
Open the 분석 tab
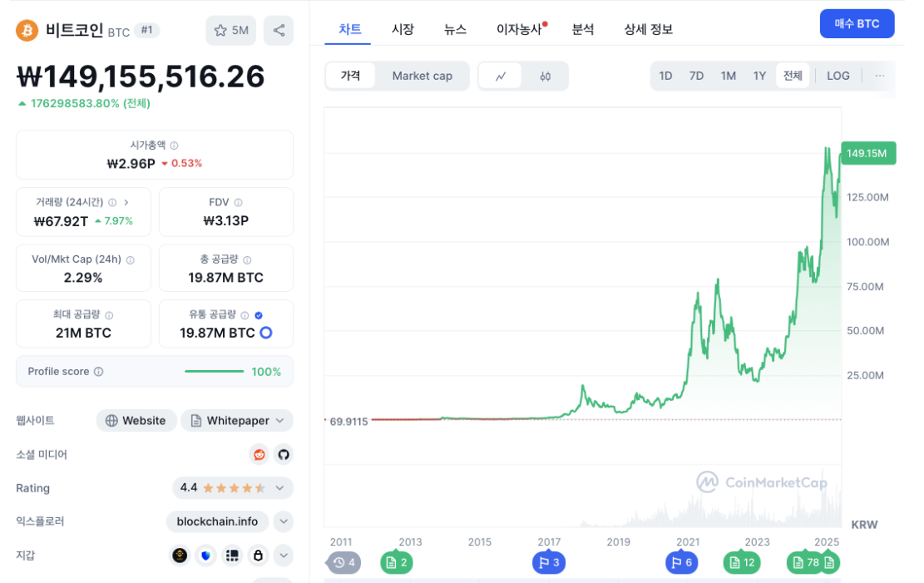583,29
